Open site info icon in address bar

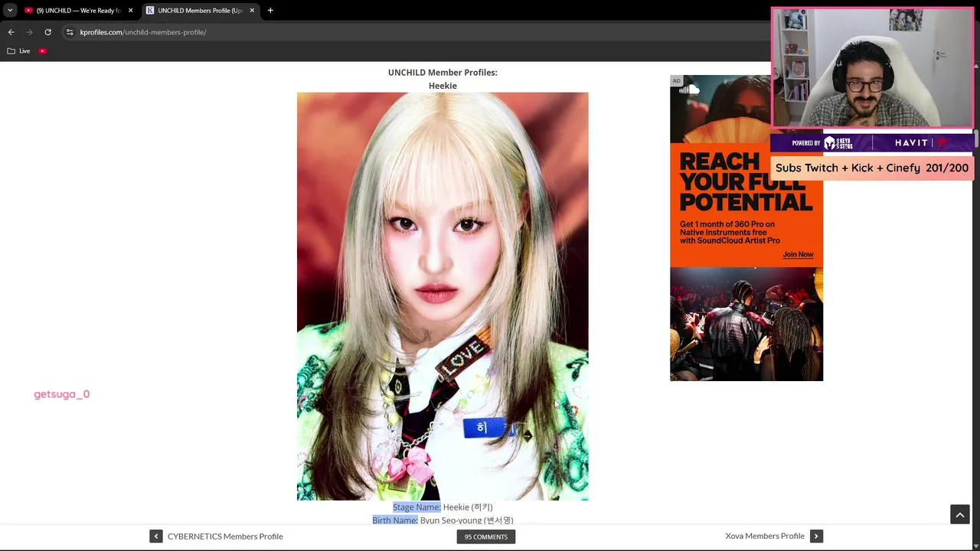click(x=70, y=32)
